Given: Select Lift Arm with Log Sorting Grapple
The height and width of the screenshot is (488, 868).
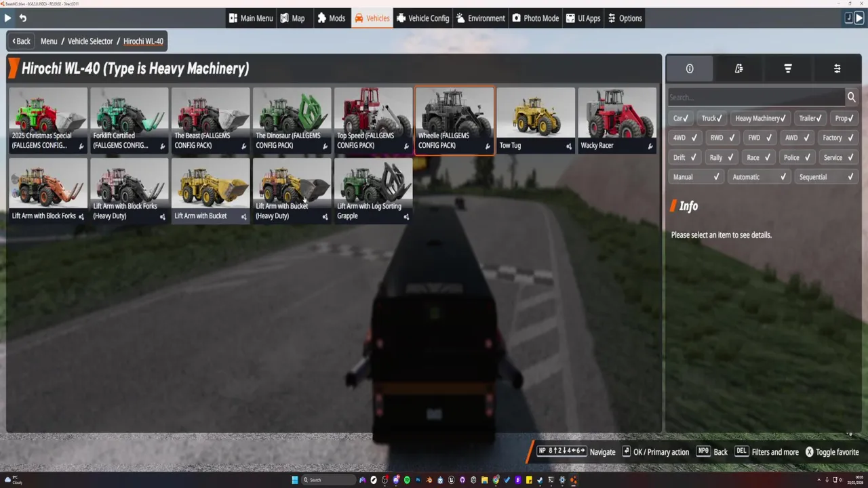Looking at the screenshot, I should (374, 190).
